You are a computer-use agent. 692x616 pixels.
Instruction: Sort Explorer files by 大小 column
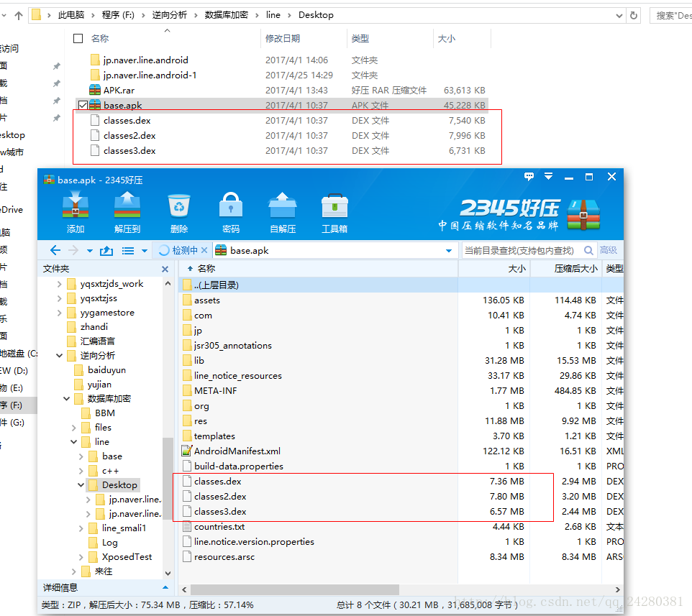[x=462, y=38]
